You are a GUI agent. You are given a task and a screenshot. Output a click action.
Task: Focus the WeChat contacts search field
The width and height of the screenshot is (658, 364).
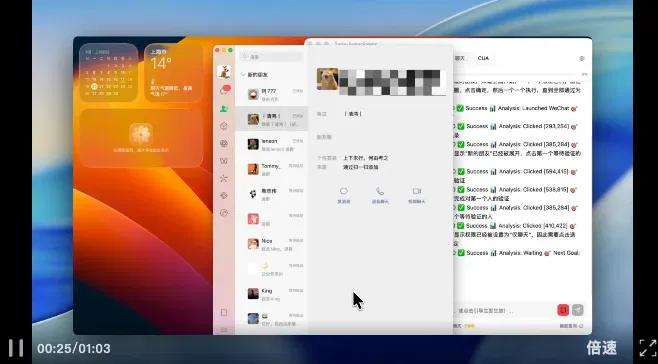pyautogui.click(x=271, y=57)
